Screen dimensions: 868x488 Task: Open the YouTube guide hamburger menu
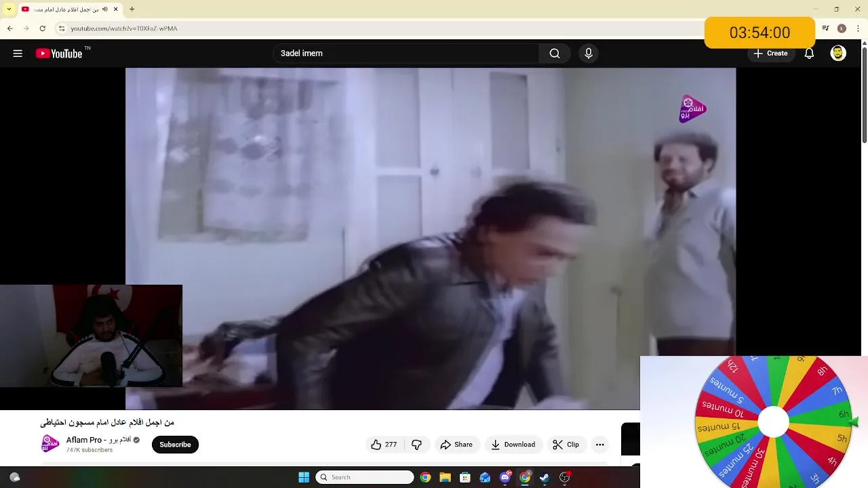18,54
